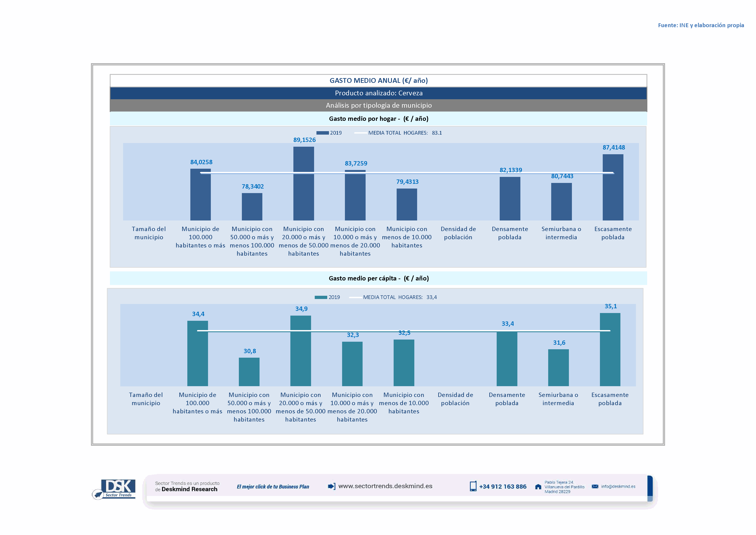Open the www.sectortrends.deskmind.es link
756x535 pixels.
[x=385, y=486]
